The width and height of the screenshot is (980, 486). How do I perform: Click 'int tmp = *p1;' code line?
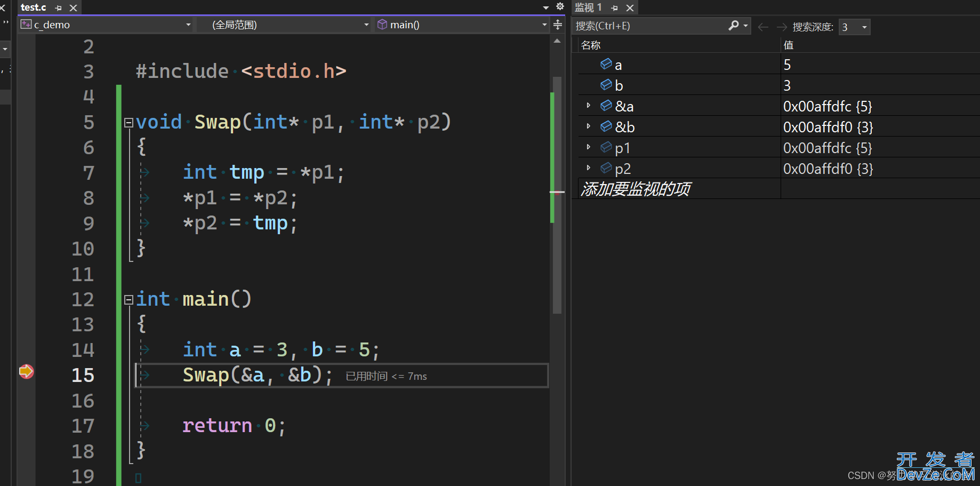point(264,173)
